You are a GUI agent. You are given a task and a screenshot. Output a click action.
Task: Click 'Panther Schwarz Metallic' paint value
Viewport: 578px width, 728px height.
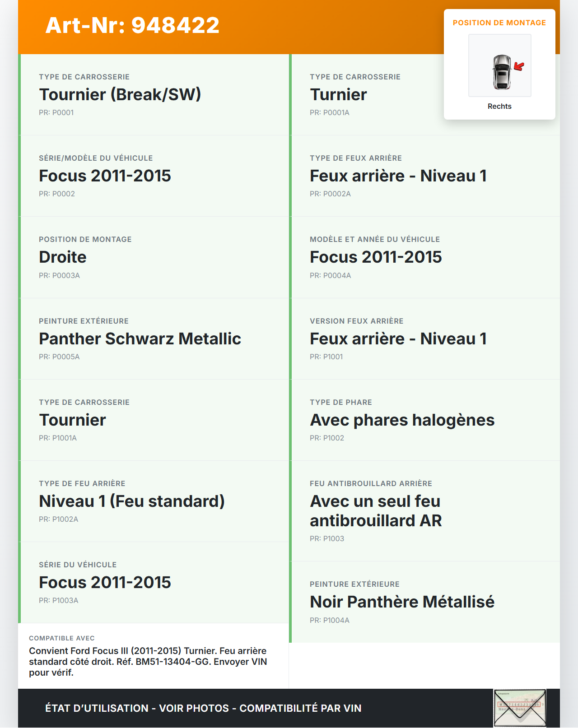point(140,339)
